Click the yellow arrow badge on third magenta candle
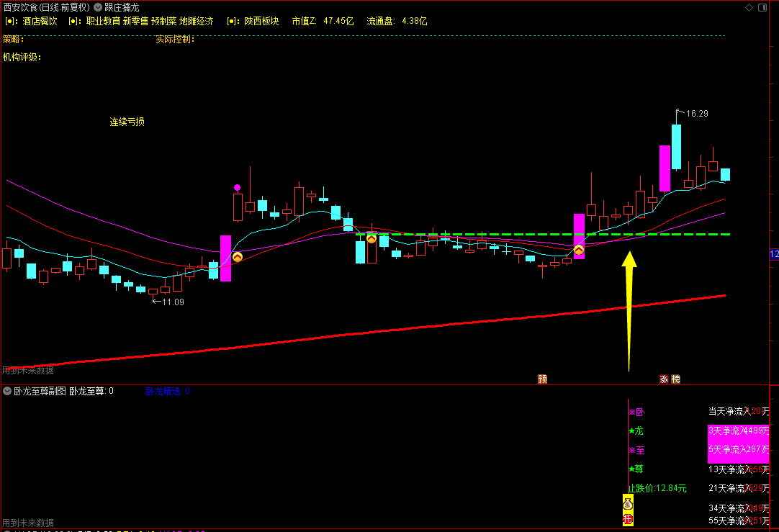This screenshot has height=532, width=779. click(x=579, y=250)
